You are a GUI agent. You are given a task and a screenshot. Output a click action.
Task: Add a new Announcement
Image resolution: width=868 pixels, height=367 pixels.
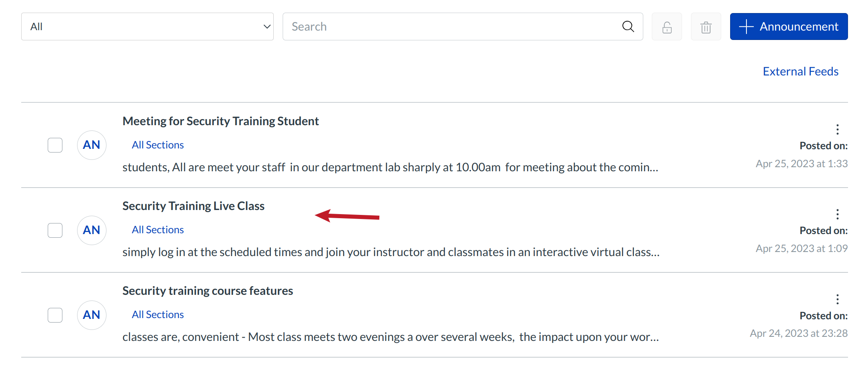click(x=788, y=27)
